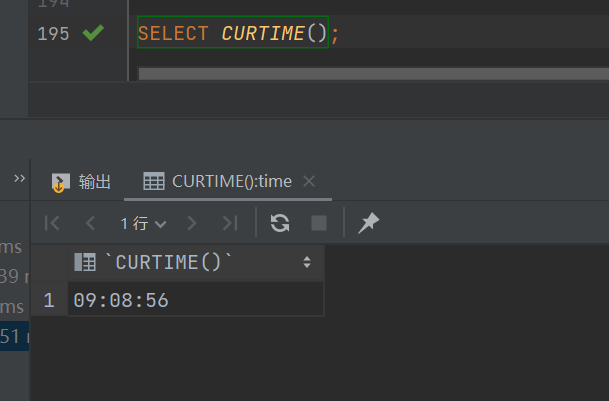
Task: Click the editor's horizontal scrollbar
Action: coord(370,74)
